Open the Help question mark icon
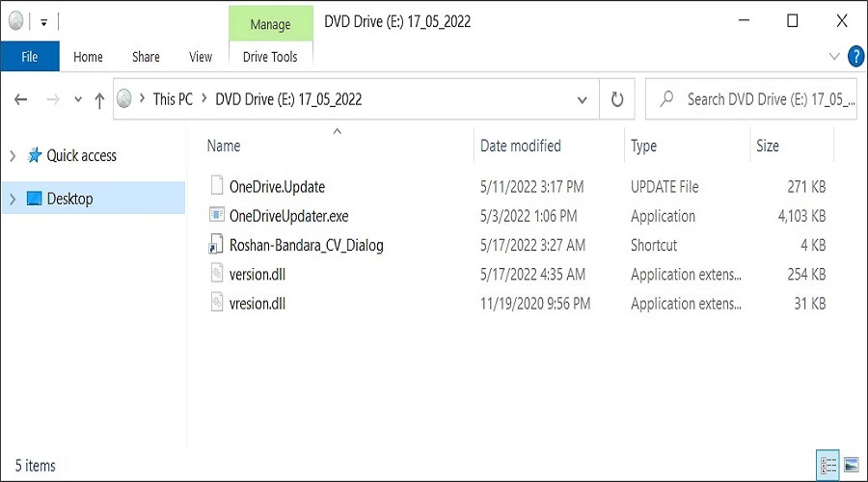This screenshot has width=868, height=482. [x=855, y=57]
